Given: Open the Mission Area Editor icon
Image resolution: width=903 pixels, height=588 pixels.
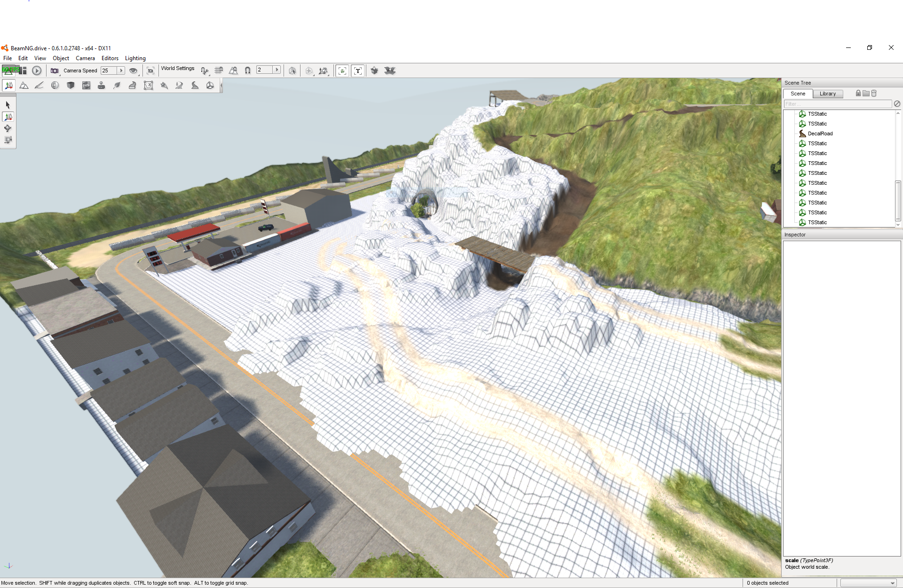Looking at the screenshot, I should [x=148, y=86].
